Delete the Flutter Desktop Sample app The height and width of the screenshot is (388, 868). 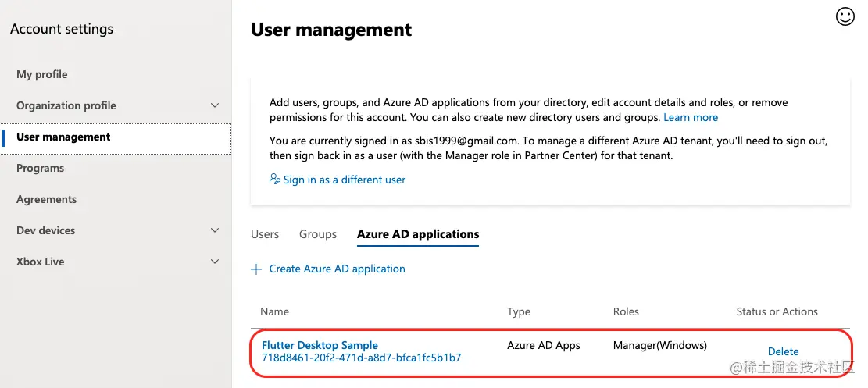[783, 351]
